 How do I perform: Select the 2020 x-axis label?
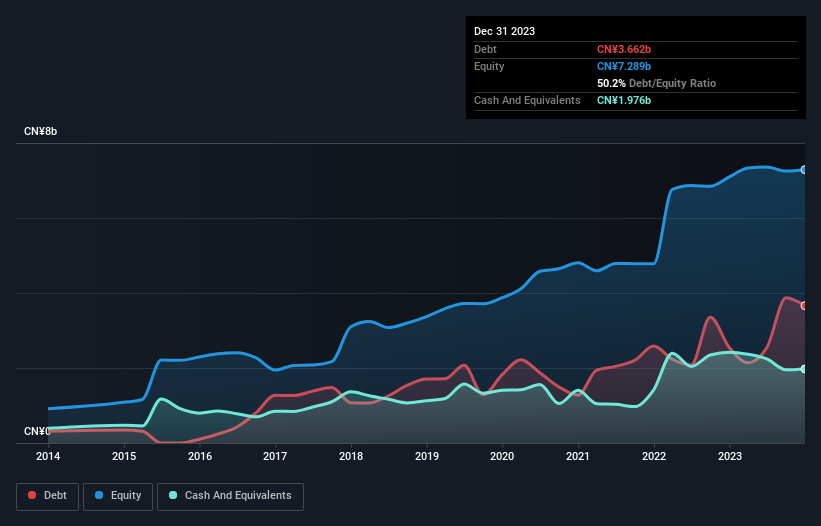pyautogui.click(x=502, y=456)
